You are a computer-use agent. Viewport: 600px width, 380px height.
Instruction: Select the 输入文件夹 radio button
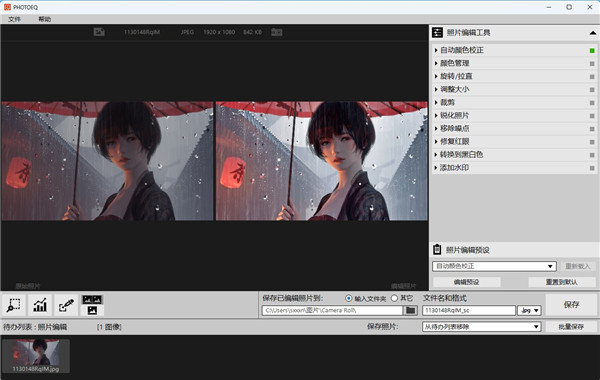click(349, 298)
